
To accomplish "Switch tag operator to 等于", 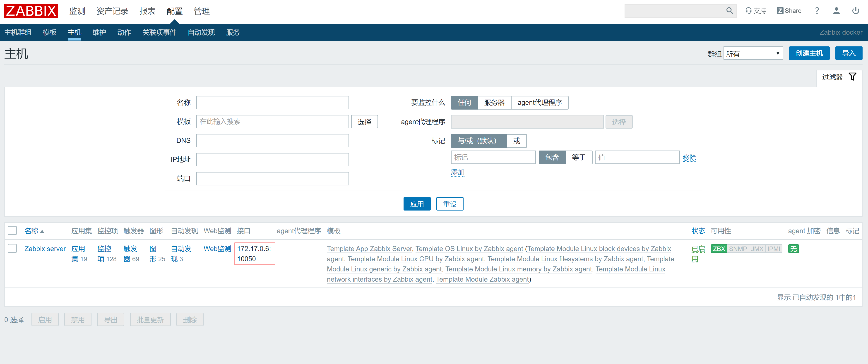I will (579, 157).
